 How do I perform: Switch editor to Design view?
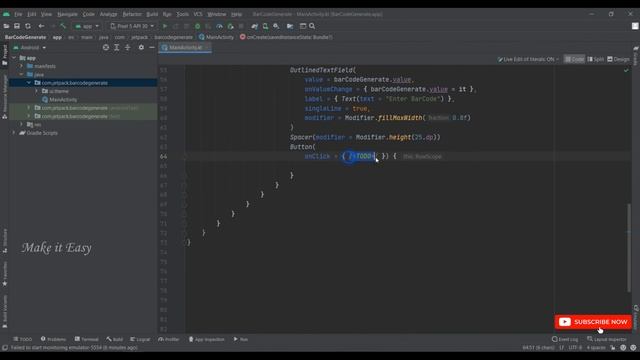pos(618,60)
